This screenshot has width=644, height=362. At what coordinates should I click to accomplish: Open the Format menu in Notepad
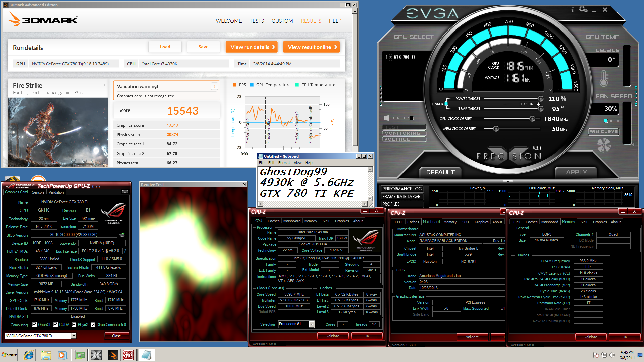(x=284, y=163)
